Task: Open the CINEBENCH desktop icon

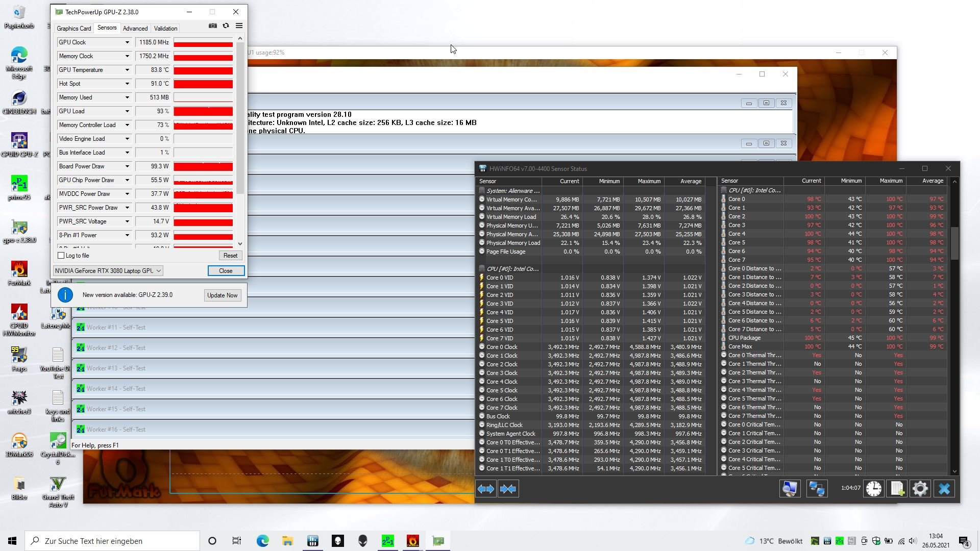Action: [x=19, y=102]
